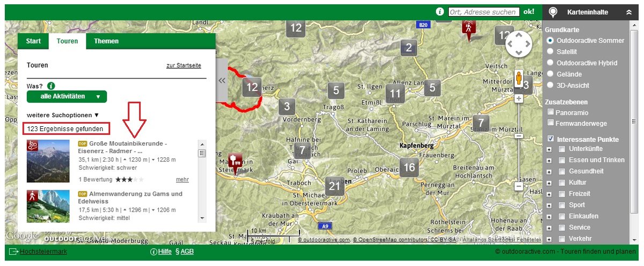Pan the map left with the arrow
Screen dimensions: 644x266
[510, 44]
